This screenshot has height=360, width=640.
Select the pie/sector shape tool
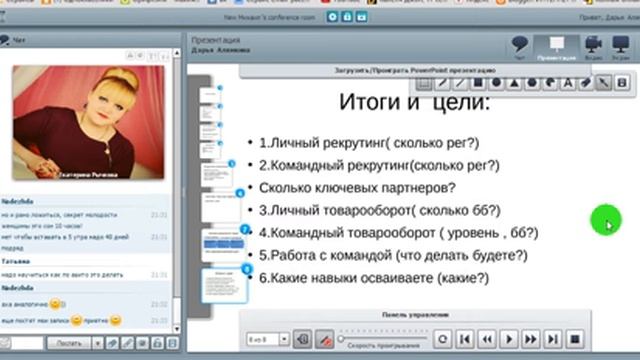[x=550, y=83]
